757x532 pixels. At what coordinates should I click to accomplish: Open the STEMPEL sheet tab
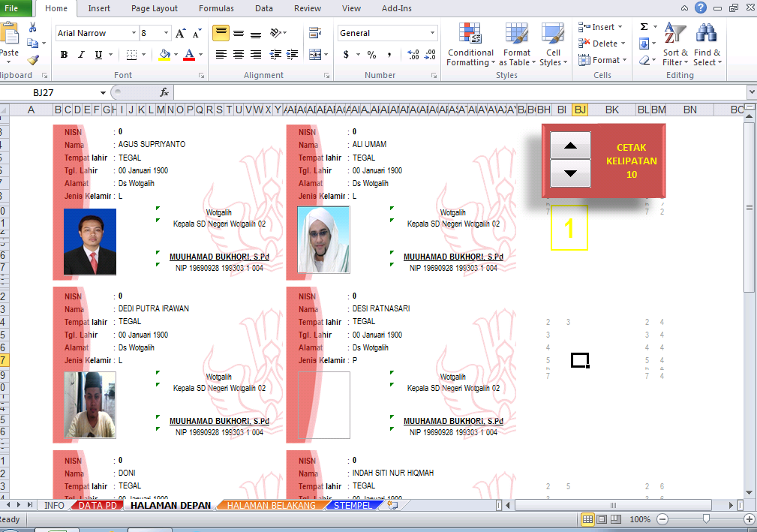click(x=353, y=506)
